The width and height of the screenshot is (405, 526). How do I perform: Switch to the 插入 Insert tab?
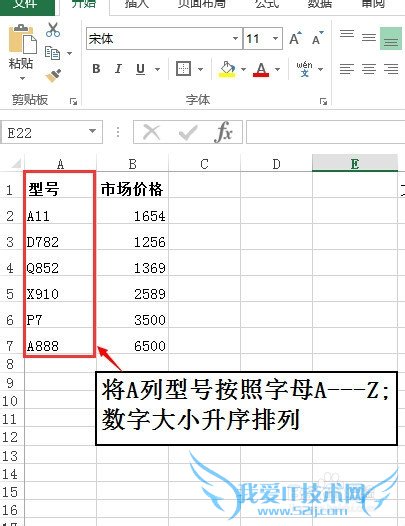(x=136, y=5)
